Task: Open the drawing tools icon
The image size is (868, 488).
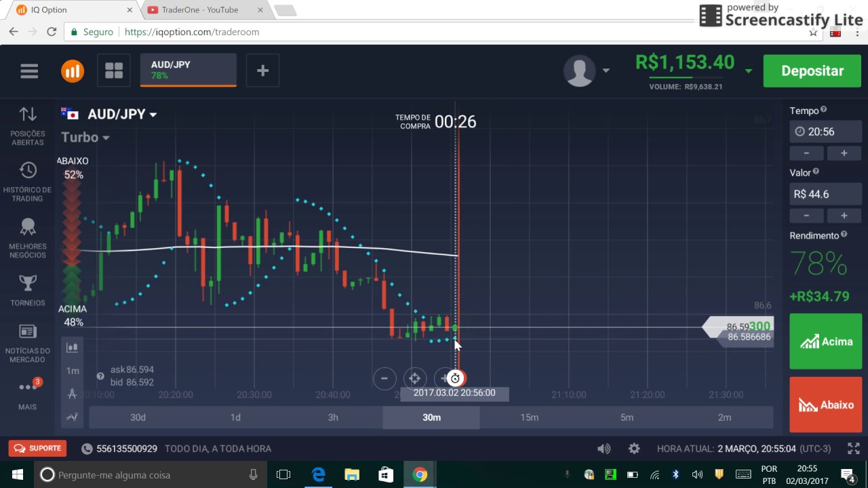Action: pyautogui.click(x=72, y=394)
